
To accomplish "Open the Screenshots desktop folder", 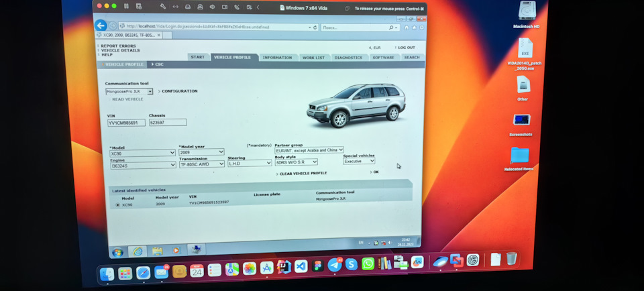I will (522, 120).
